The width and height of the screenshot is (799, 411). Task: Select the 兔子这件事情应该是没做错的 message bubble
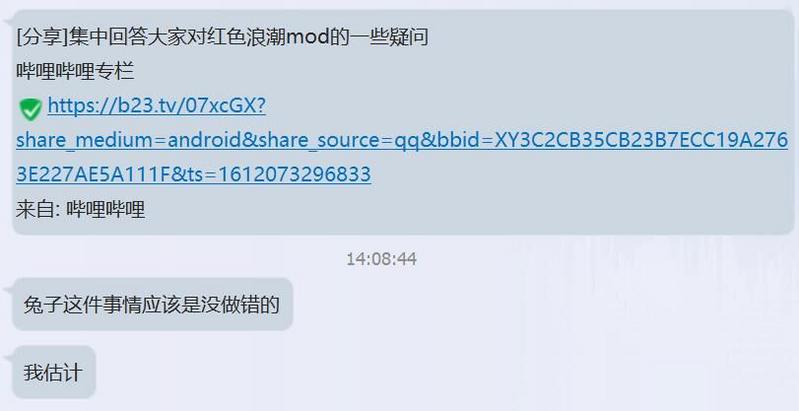point(152,305)
